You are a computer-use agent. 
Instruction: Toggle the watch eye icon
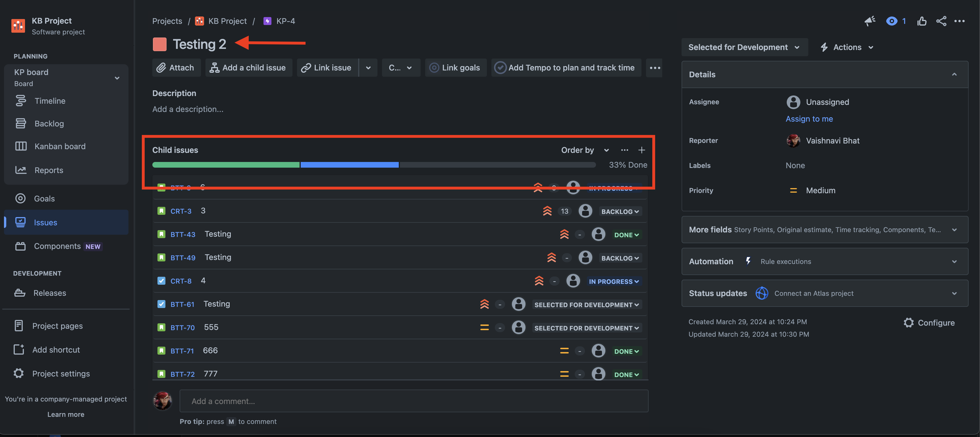coord(891,21)
